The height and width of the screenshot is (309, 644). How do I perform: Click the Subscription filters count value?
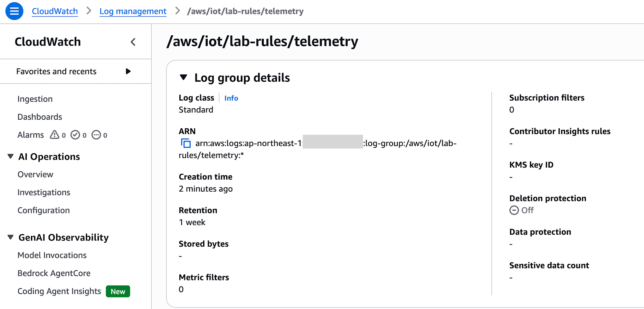pos(512,110)
